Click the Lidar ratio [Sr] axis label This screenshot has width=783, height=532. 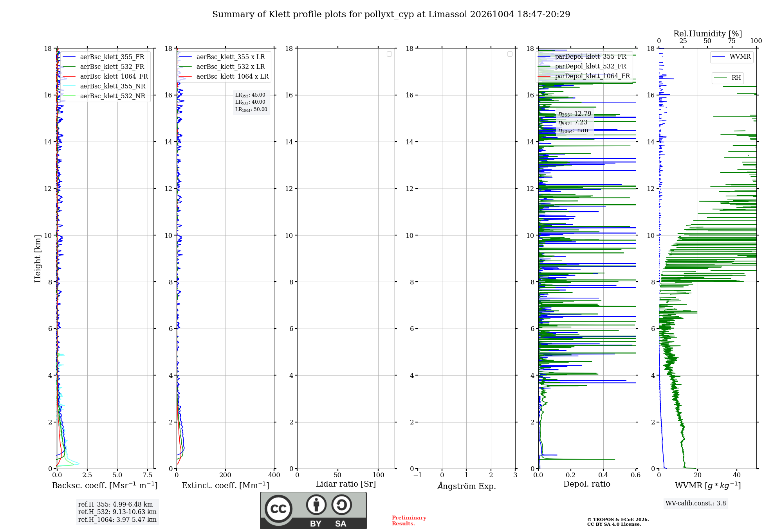[x=346, y=484]
